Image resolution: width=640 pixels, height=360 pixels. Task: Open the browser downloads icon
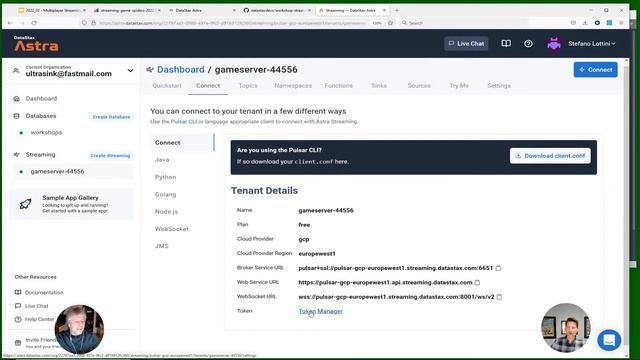(x=585, y=23)
